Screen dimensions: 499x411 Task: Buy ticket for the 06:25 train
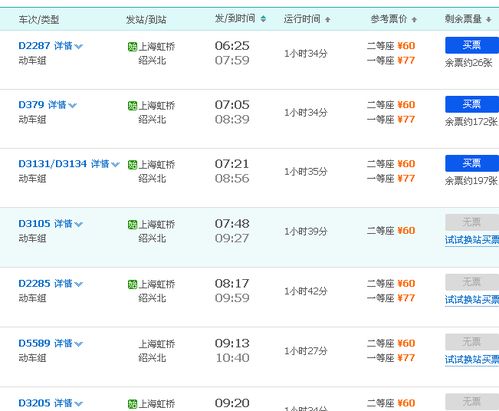[x=472, y=45]
